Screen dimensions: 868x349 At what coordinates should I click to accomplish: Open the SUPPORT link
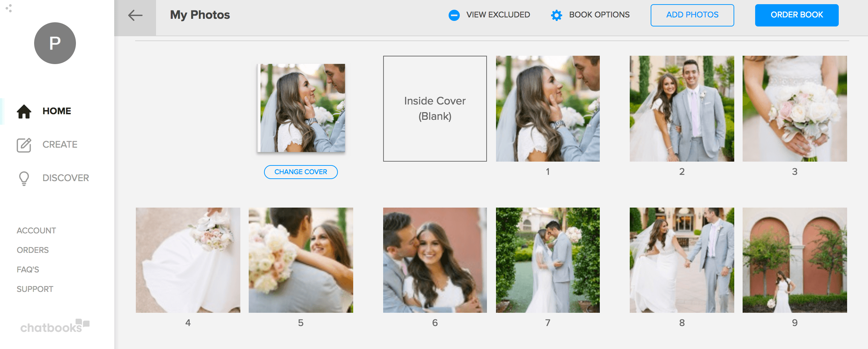point(35,289)
